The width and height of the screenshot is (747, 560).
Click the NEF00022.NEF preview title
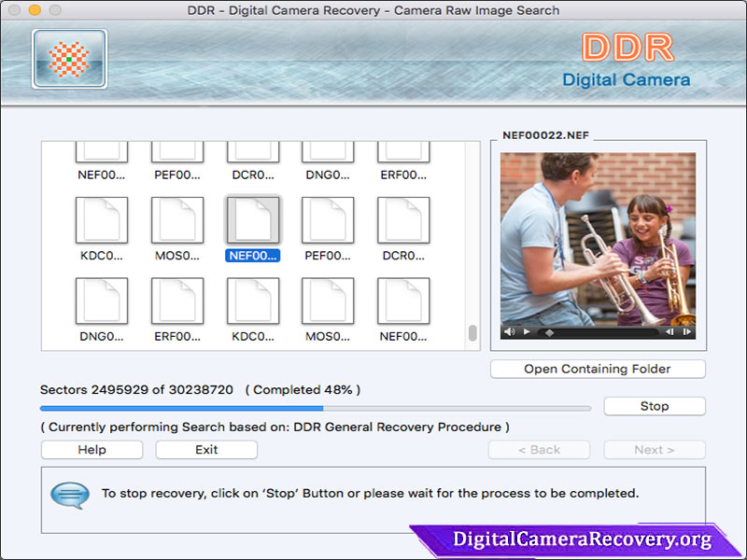[x=546, y=135]
